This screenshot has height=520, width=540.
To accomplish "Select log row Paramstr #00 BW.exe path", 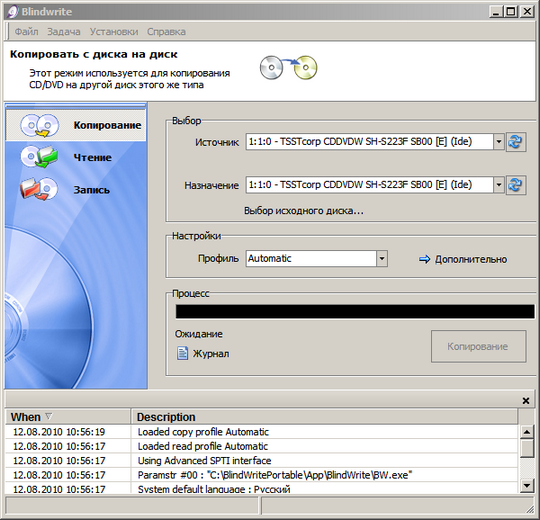I will (x=262, y=475).
